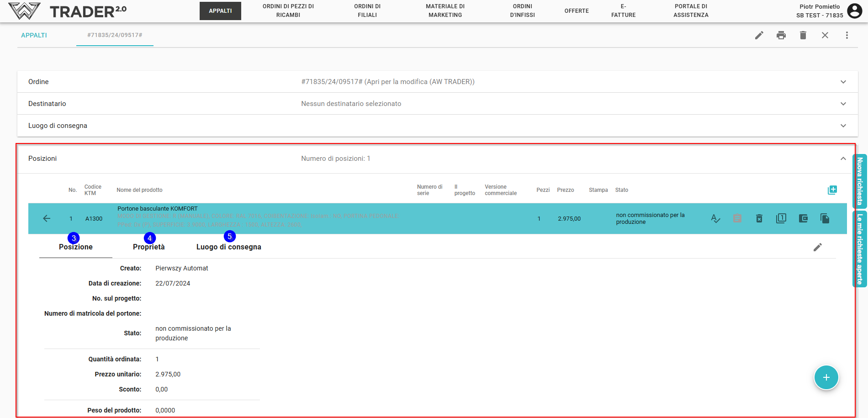The height and width of the screenshot is (418, 868).
Task: Expand the Destinatario section
Action: tap(843, 104)
